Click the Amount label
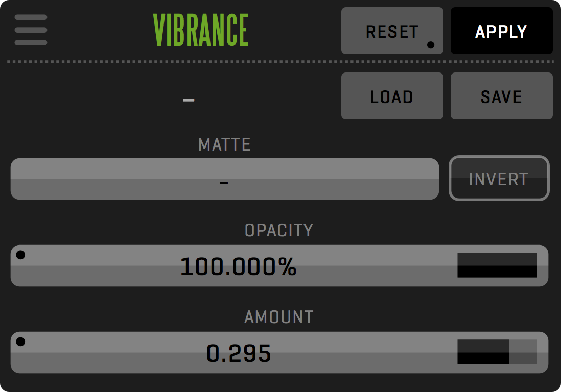 [x=278, y=317]
